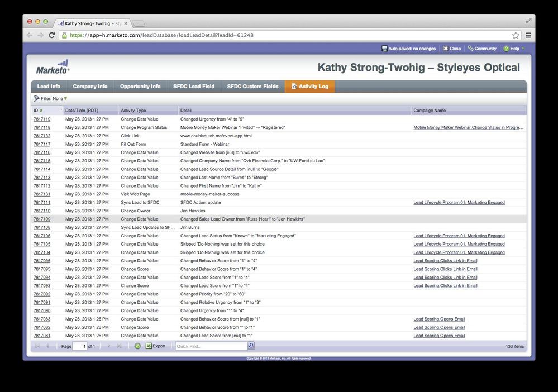Select 'Standard Form - Webinar' detail cell
The width and height of the screenshot is (558, 392).
(x=204, y=144)
